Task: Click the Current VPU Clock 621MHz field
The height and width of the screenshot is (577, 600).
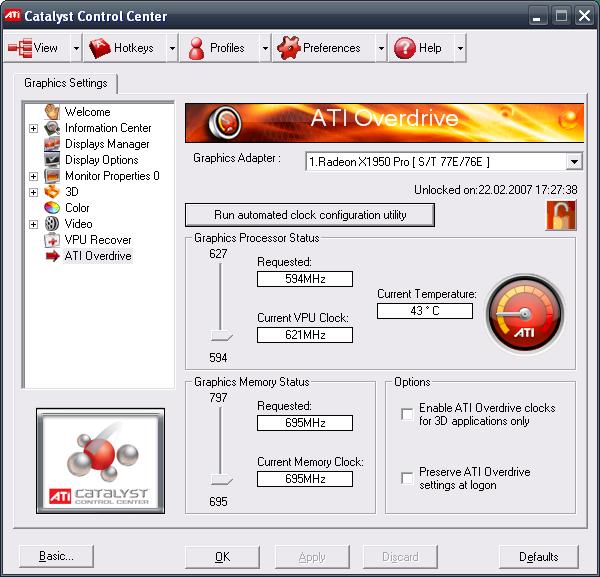Action: point(305,335)
